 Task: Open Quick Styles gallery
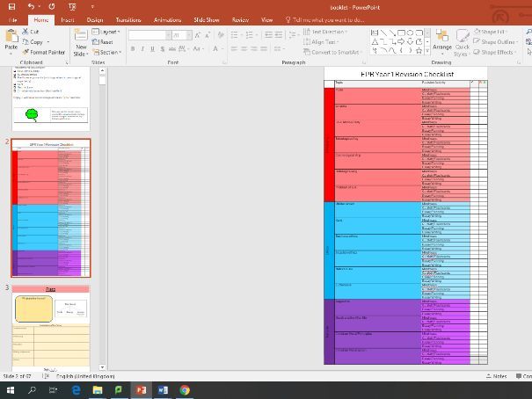point(462,43)
